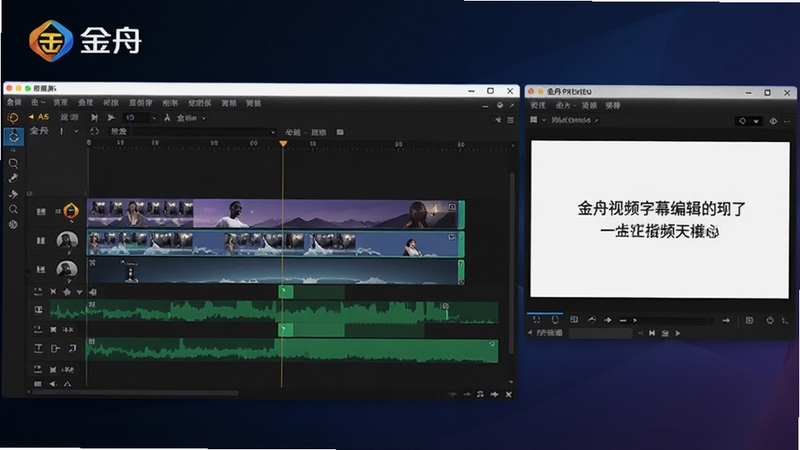Select the marker pen tool in left sidebar

pos(13,178)
